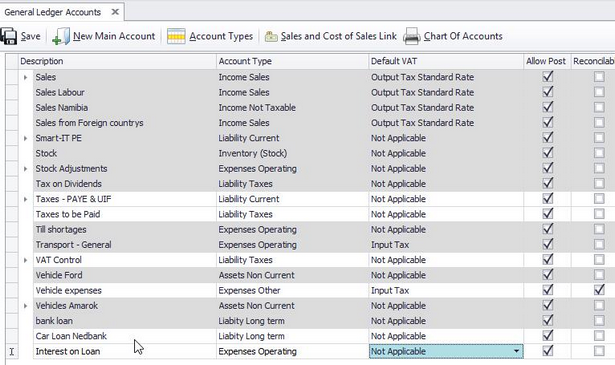Open Default VAT dropdown for Interest on Loan

pyautogui.click(x=517, y=351)
